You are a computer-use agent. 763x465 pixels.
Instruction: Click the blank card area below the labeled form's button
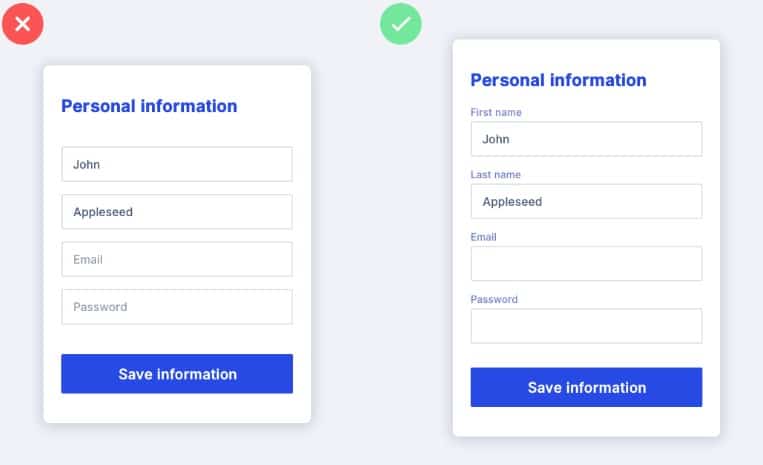click(x=586, y=421)
